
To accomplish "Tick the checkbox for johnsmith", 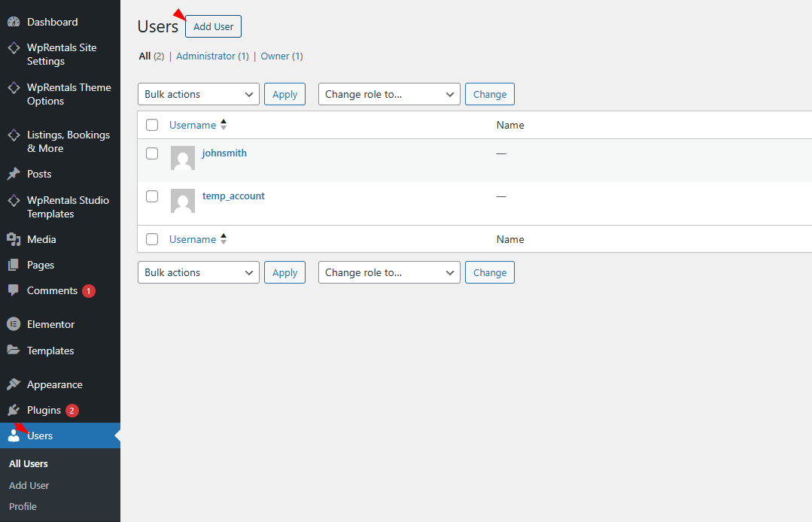I will click(x=152, y=153).
